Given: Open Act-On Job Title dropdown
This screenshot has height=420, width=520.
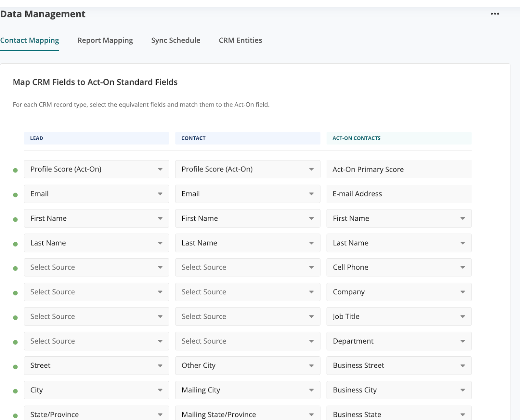Looking at the screenshot, I should click(399, 316).
